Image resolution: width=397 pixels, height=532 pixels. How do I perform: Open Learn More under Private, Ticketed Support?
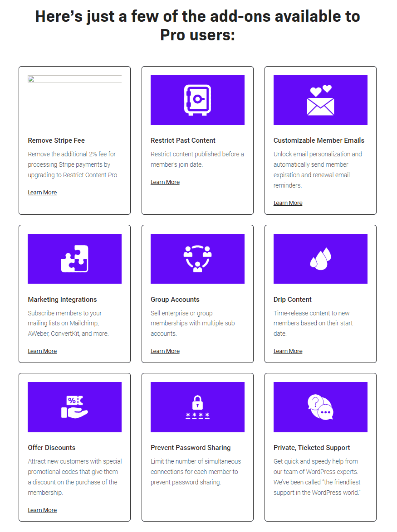coord(288,510)
